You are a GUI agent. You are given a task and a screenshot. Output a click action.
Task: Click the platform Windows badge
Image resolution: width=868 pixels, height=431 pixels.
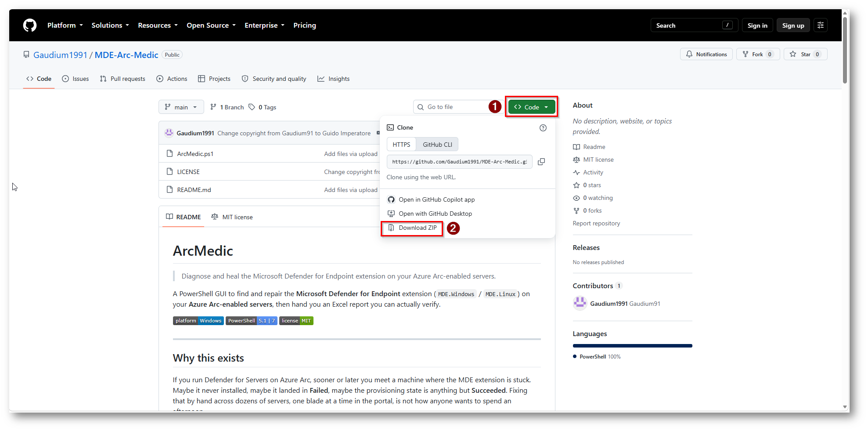pyautogui.click(x=198, y=321)
